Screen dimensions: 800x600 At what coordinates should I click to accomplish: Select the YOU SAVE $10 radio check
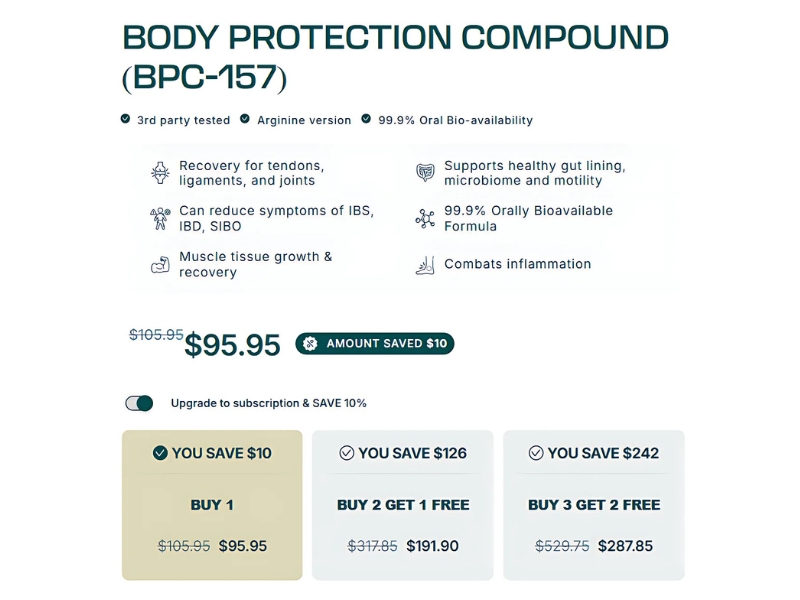point(160,453)
